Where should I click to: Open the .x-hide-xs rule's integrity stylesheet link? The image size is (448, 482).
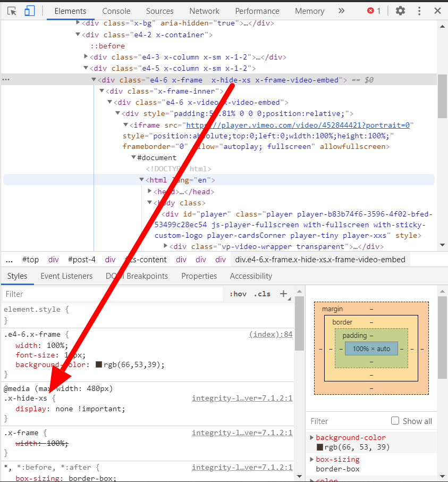242,398
